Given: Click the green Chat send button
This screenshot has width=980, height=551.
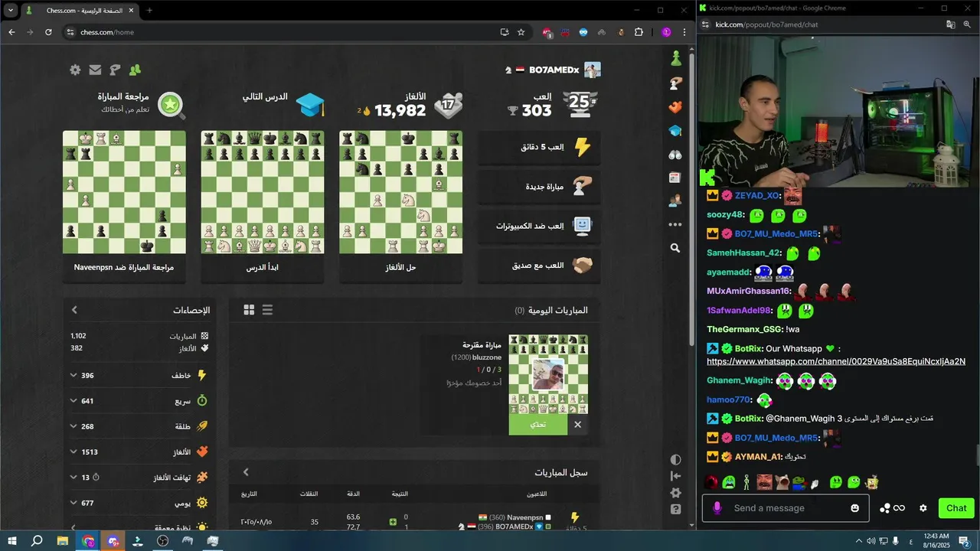Looking at the screenshot, I should (956, 508).
